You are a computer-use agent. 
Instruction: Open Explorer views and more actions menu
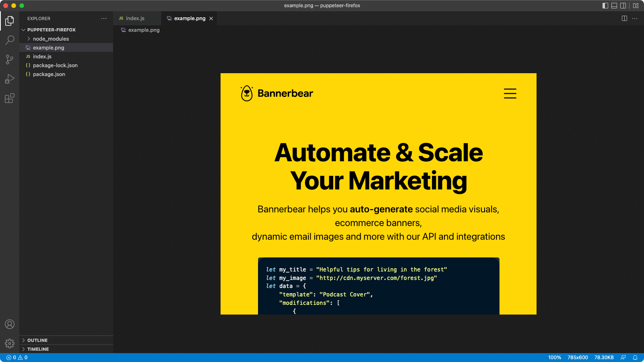104,19
